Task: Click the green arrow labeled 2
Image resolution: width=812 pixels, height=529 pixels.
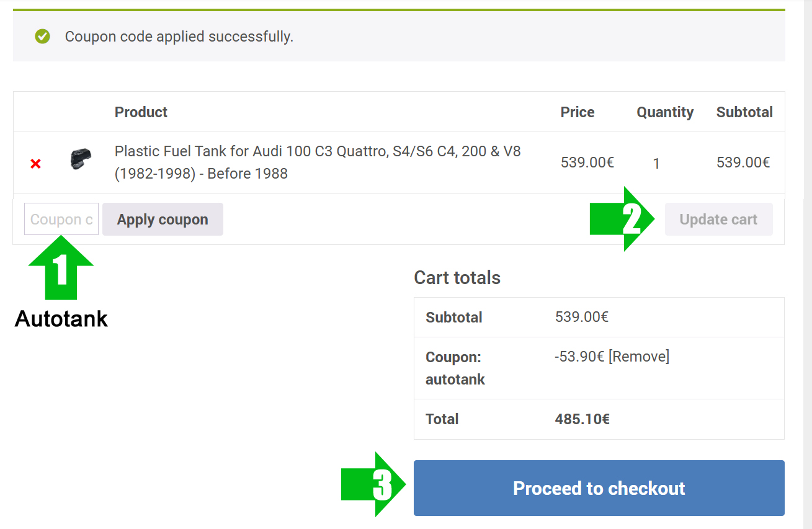Action: (x=622, y=219)
